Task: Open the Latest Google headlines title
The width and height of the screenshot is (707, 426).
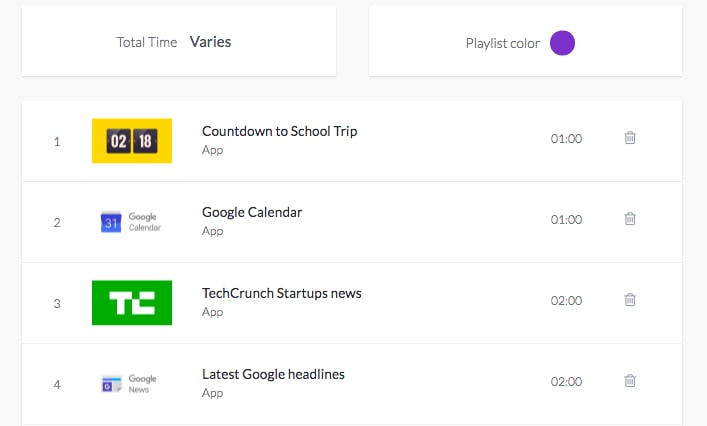Action: [x=273, y=374]
